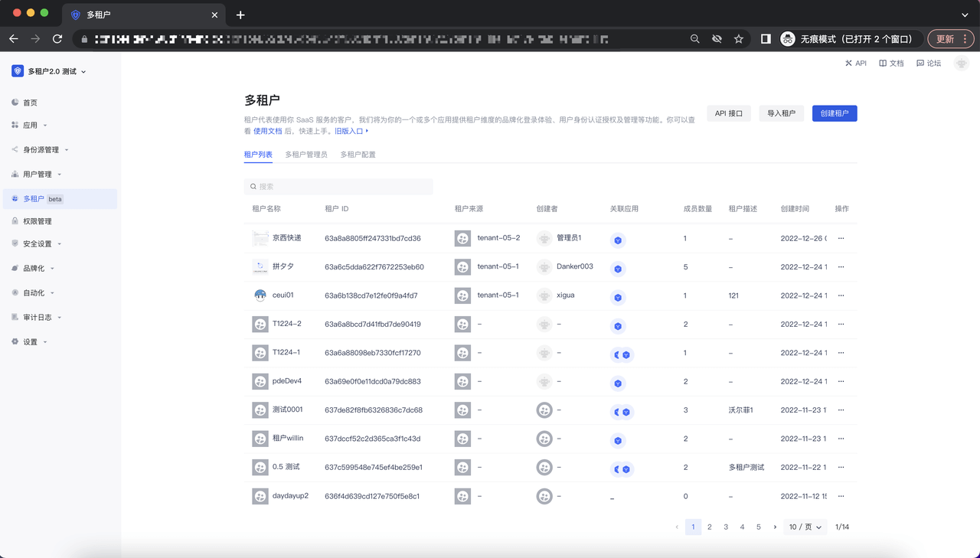The image size is (980, 558).
Task: Open 文档 docs icon in top bar
Action: point(883,64)
